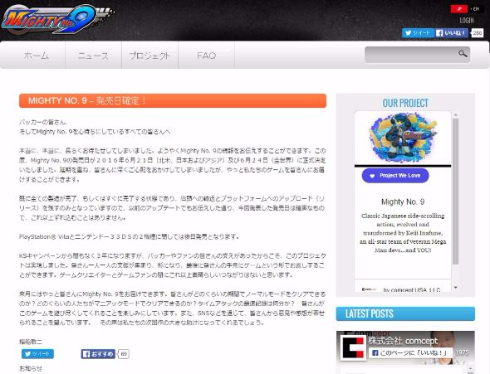490x374 pixels.
Task: Open the FAQ menu tab
Action: 206,55
